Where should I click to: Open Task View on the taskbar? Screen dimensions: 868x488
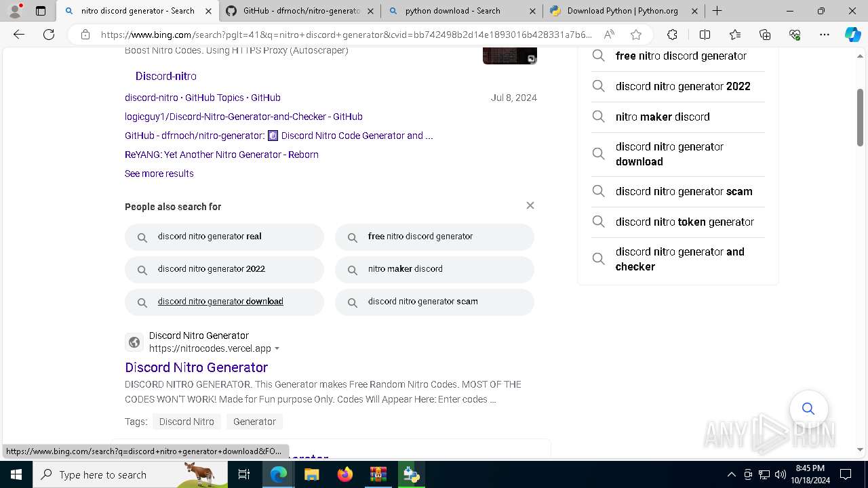point(244,474)
